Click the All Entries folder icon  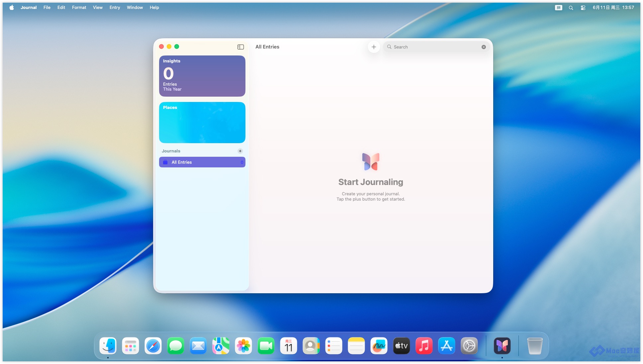click(165, 162)
